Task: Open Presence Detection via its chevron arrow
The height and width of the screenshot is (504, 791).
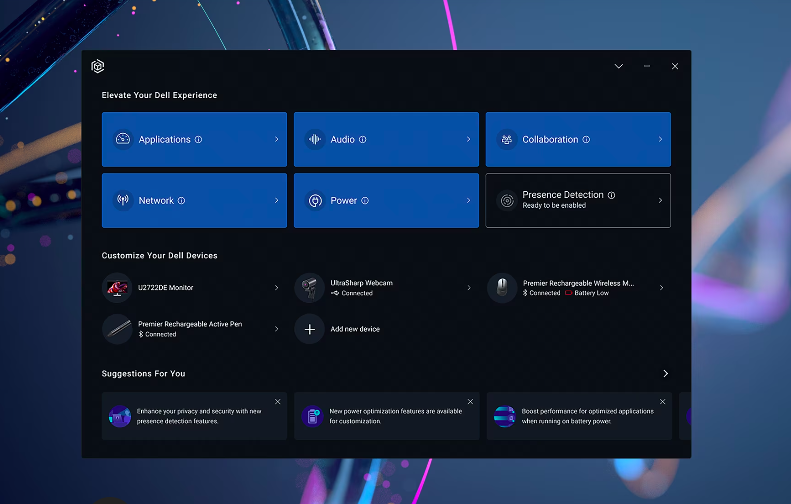Action: (x=660, y=200)
